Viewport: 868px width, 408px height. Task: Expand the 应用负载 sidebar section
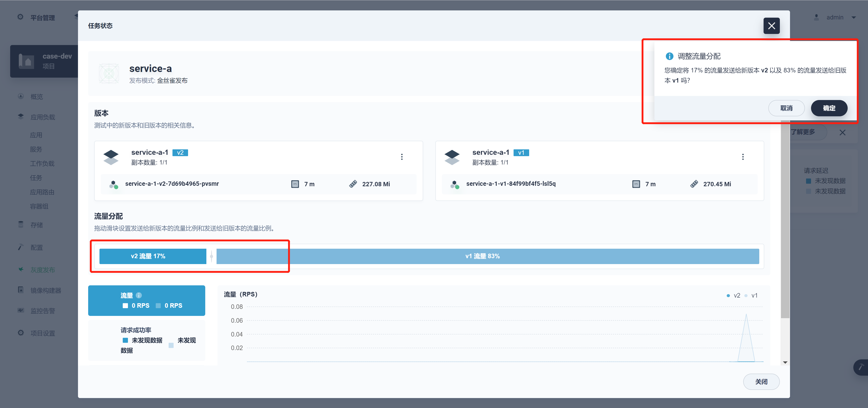coord(42,117)
